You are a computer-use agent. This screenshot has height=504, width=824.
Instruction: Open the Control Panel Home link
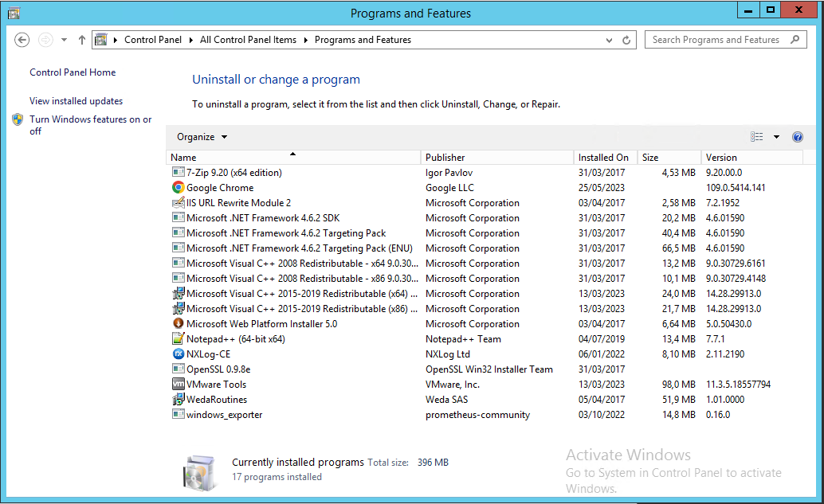73,72
